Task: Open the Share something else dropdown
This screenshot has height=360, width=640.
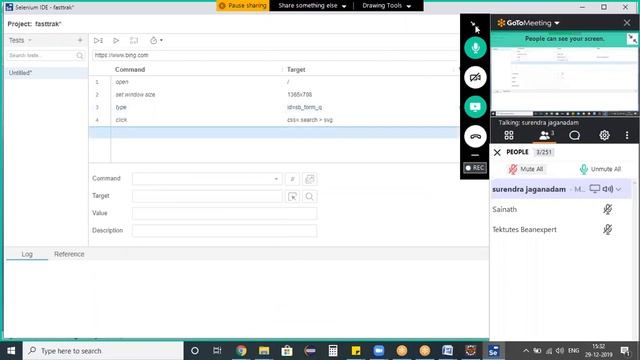Action: click(x=312, y=6)
